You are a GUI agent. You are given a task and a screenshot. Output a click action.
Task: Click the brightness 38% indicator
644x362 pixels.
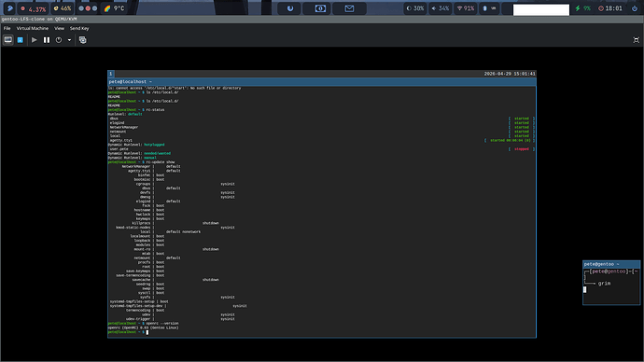(415, 8)
